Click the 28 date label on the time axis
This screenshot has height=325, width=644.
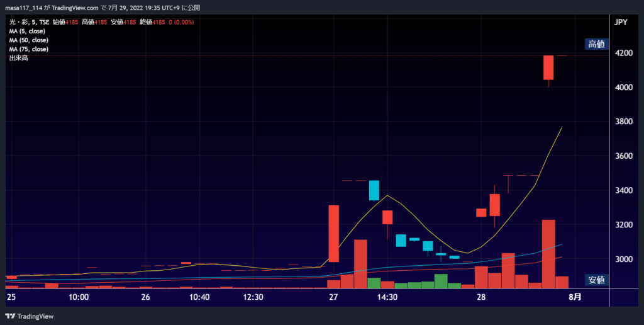(x=481, y=297)
